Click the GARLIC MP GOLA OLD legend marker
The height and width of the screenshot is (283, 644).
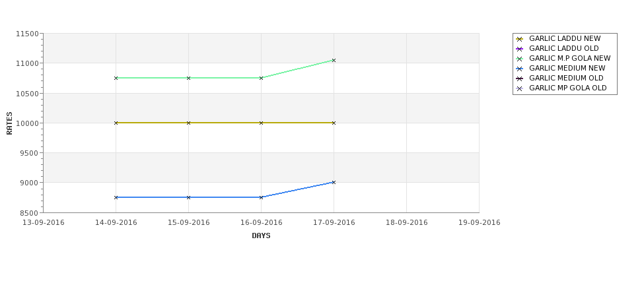pos(520,88)
